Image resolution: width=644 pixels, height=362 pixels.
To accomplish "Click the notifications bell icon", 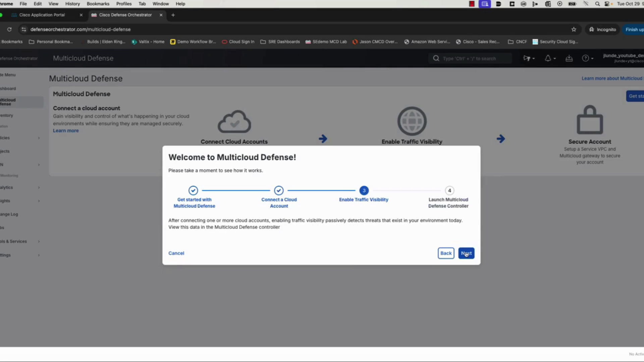I will (x=548, y=58).
